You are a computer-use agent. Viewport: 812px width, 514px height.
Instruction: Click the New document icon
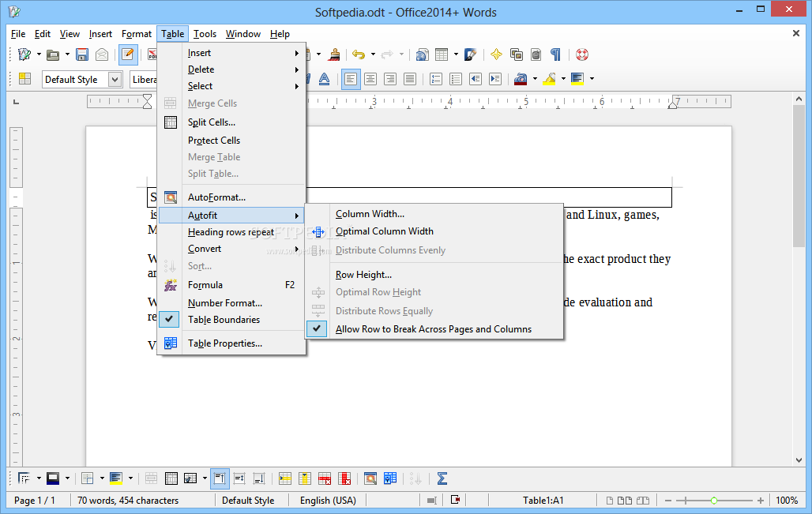(x=24, y=54)
